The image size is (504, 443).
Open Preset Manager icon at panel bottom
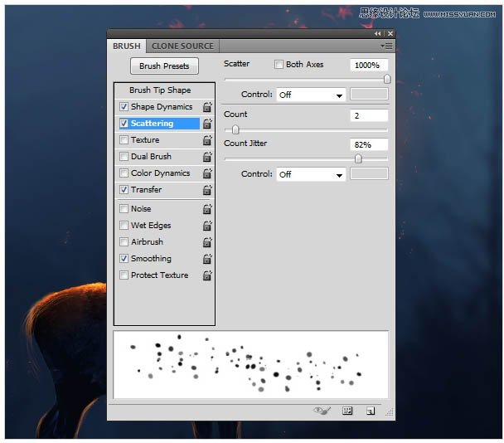click(x=347, y=411)
